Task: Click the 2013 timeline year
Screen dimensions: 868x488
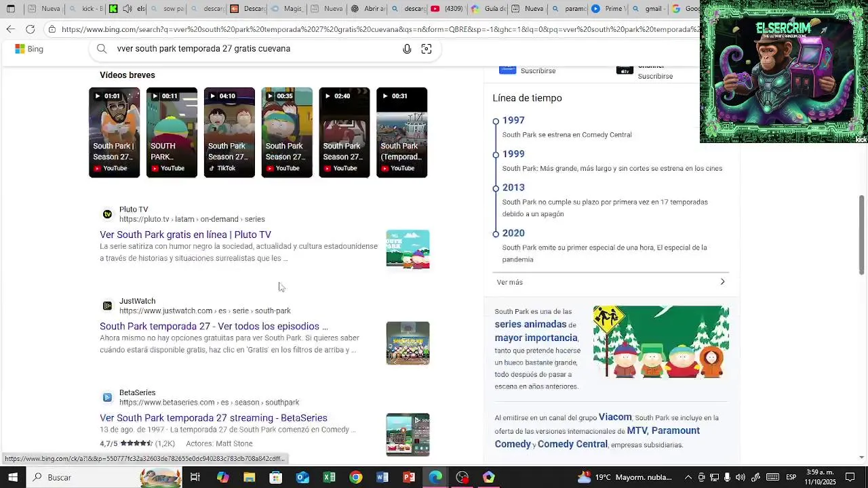Action: [513, 187]
